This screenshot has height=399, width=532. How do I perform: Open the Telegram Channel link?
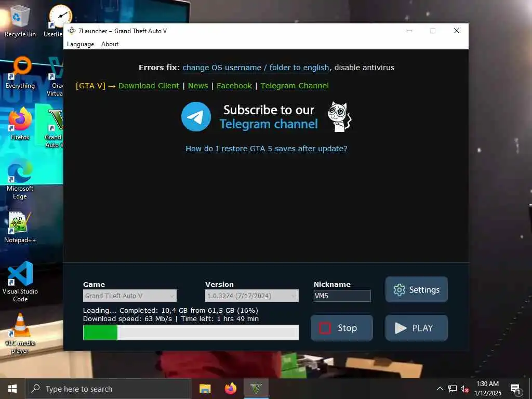[x=295, y=86]
